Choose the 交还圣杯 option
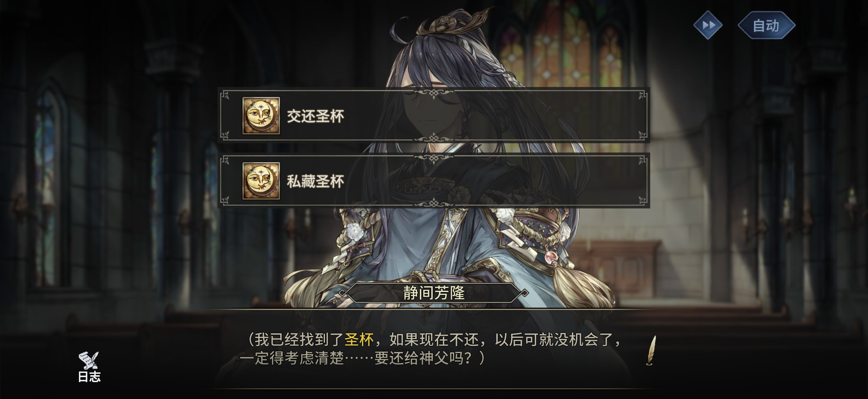This screenshot has width=868, height=399. [x=434, y=115]
